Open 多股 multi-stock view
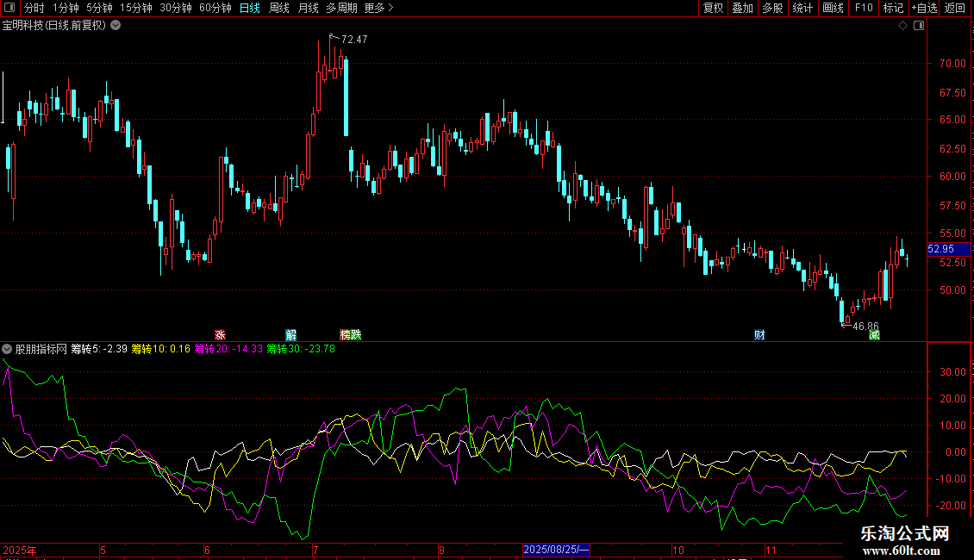The width and height of the screenshot is (974, 560). point(773,8)
